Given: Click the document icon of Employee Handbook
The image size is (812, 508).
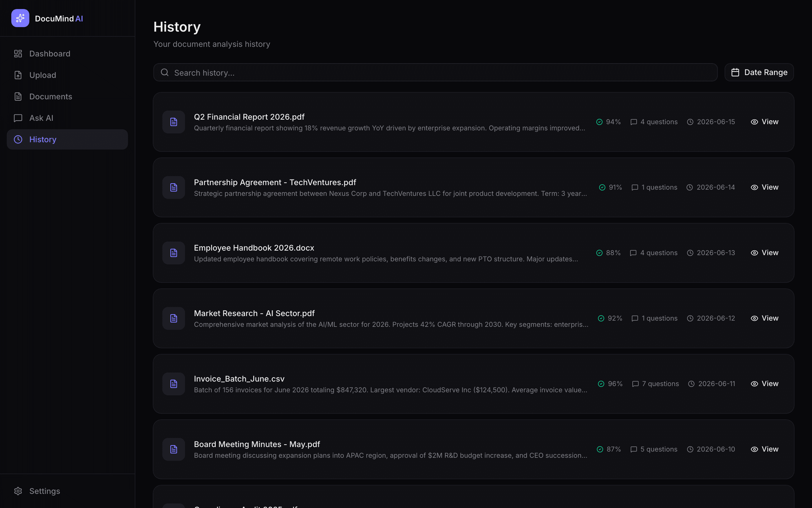Looking at the screenshot, I should point(173,253).
